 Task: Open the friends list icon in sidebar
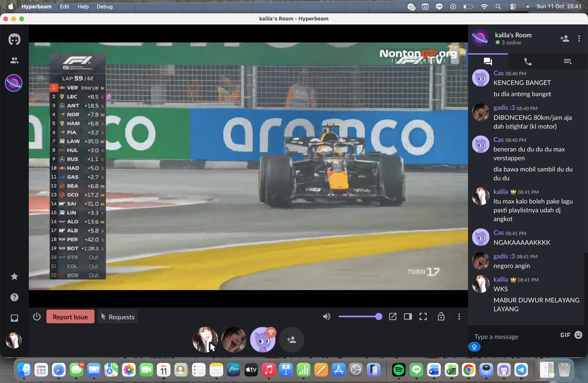pos(14,60)
